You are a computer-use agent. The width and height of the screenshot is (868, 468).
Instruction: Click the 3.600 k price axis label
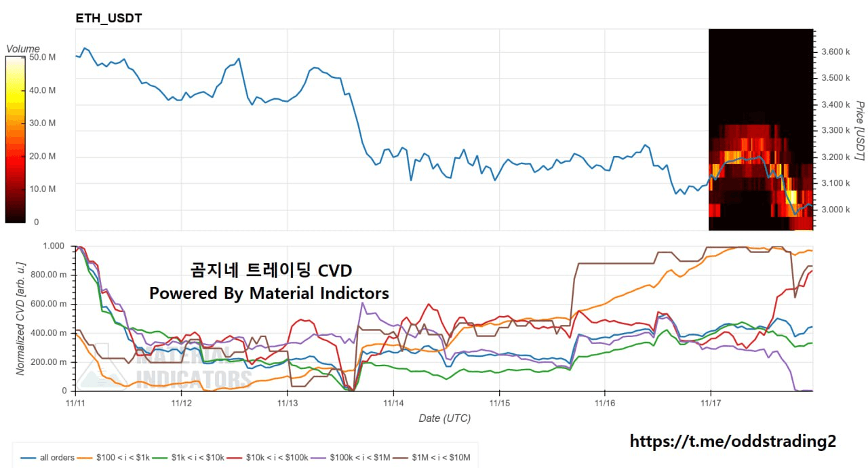pos(835,52)
